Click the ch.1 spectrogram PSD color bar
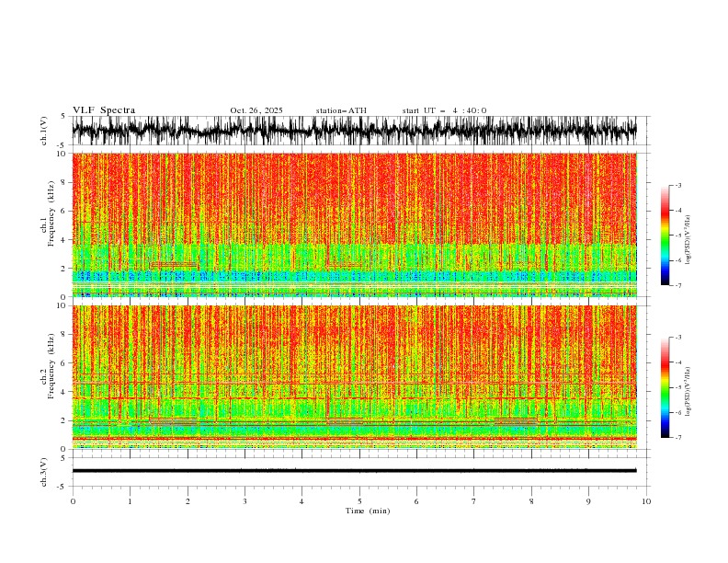The width and height of the screenshot is (728, 563). pos(665,236)
